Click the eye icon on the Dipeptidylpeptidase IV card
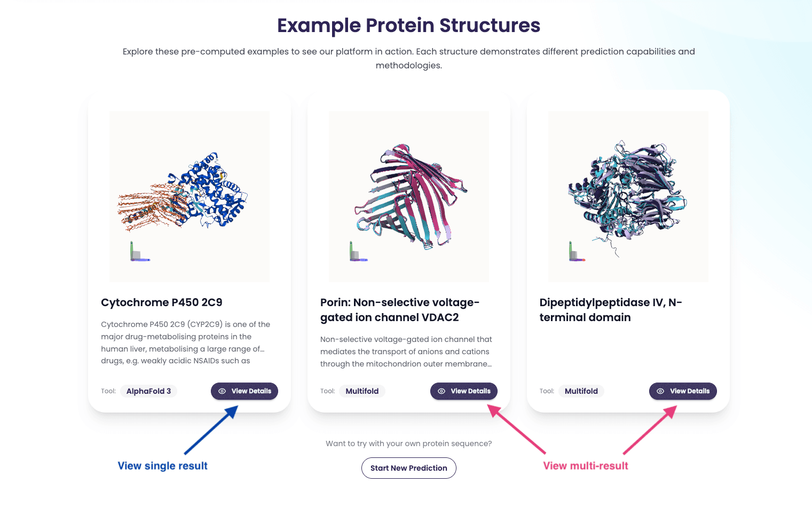The image size is (812, 506). (x=660, y=391)
